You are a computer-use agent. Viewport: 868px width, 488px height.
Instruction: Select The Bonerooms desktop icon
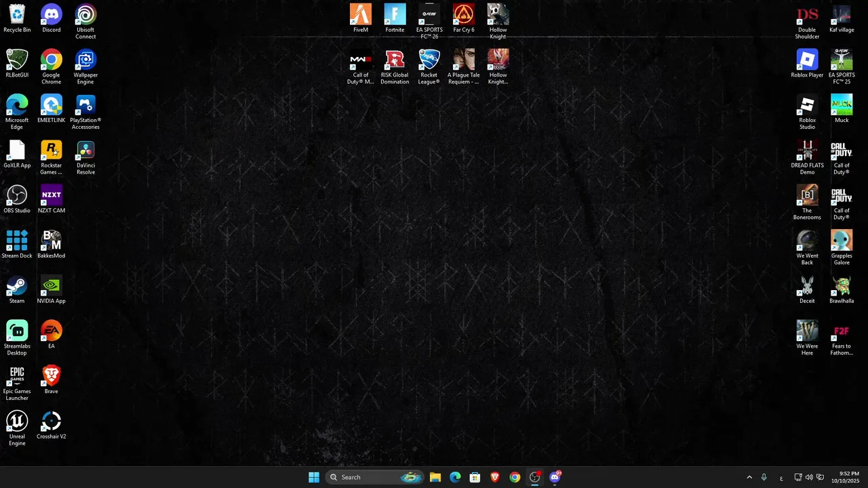(x=807, y=203)
